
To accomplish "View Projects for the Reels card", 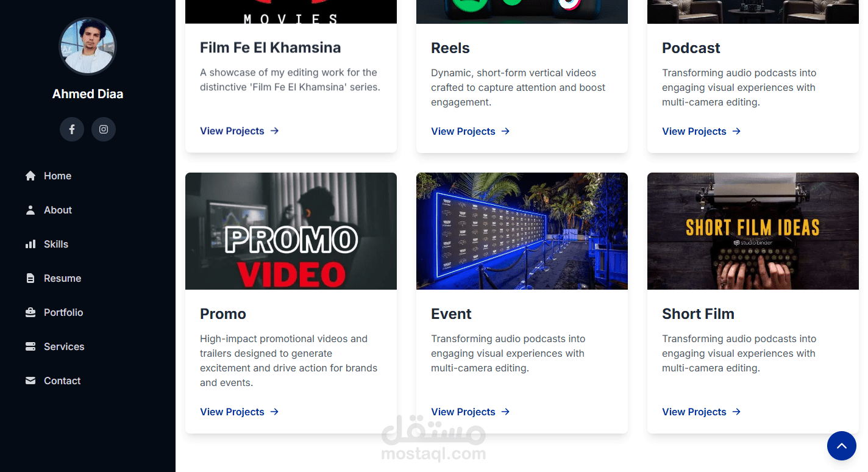I will 471,131.
